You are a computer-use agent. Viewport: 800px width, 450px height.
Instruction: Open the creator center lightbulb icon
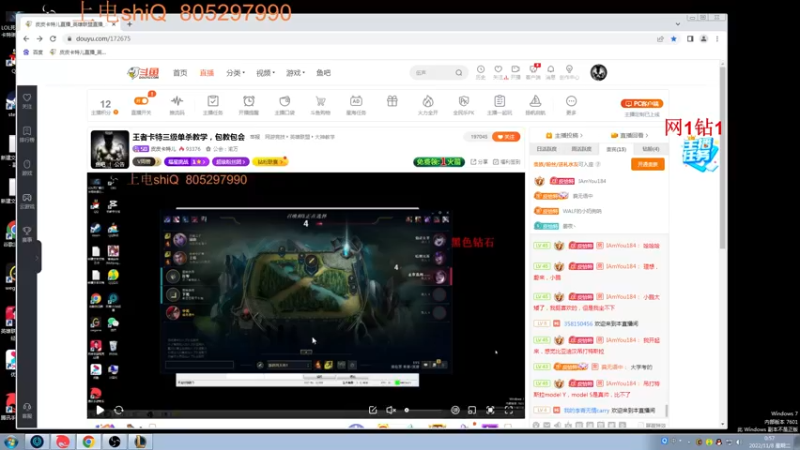point(569,72)
